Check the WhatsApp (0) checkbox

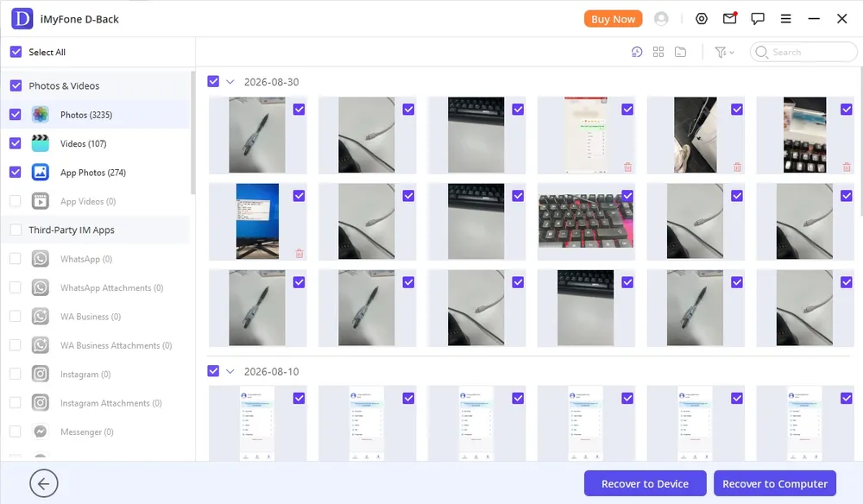click(x=16, y=259)
